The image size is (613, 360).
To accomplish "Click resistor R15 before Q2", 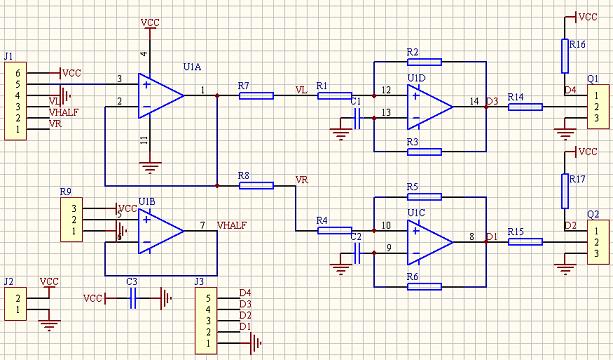I will point(525,242).
